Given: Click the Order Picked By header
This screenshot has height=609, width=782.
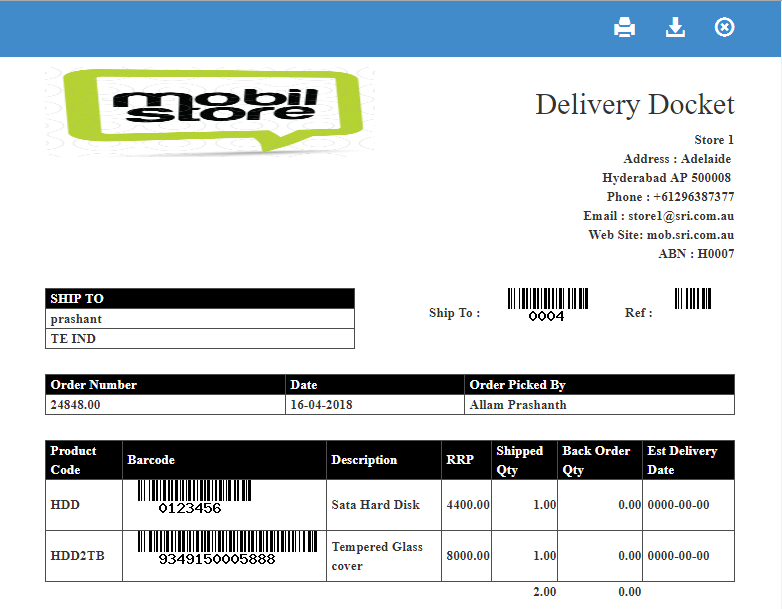Looking at the screenshot, I should click(x=599, y=385).
